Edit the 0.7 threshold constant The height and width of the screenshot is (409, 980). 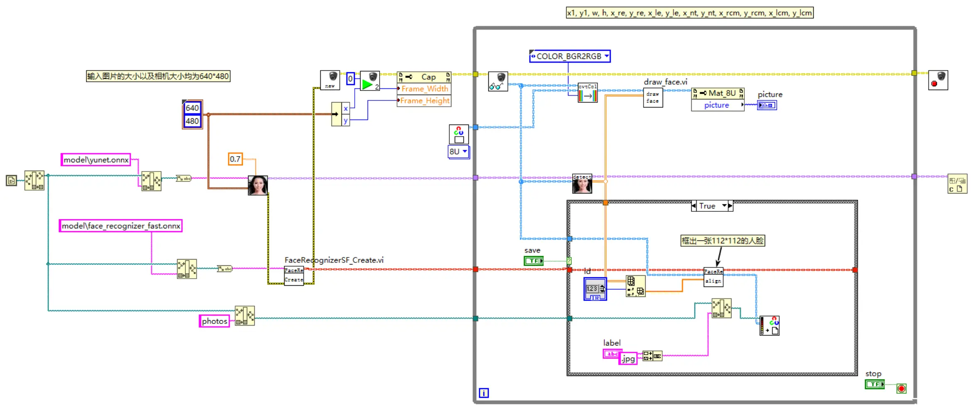235,159
